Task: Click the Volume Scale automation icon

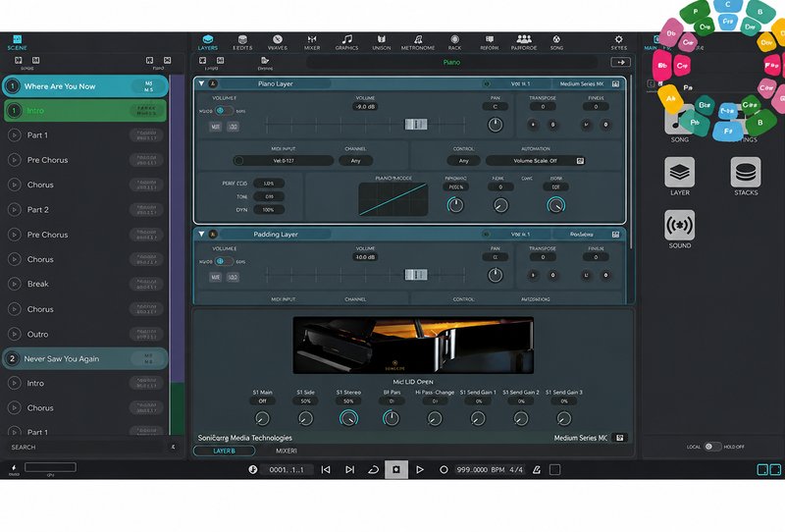Action: (580, 161)
